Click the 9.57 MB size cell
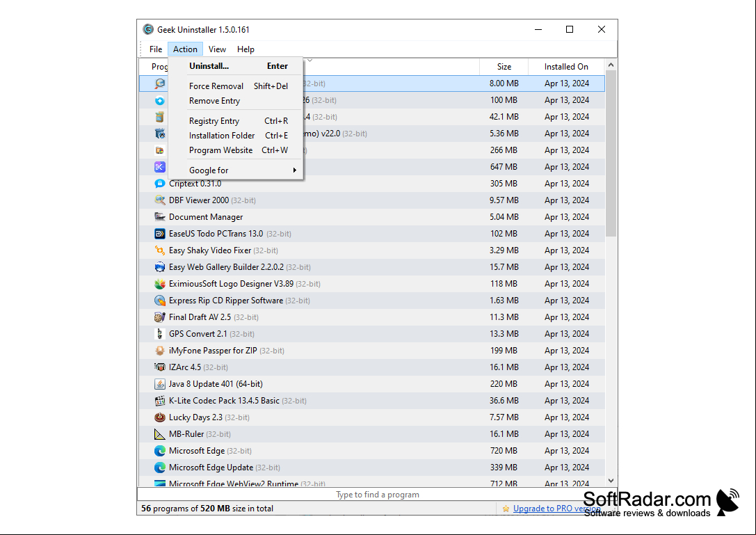The width and height of the screenshot is (756, 535). coord(504,200)
